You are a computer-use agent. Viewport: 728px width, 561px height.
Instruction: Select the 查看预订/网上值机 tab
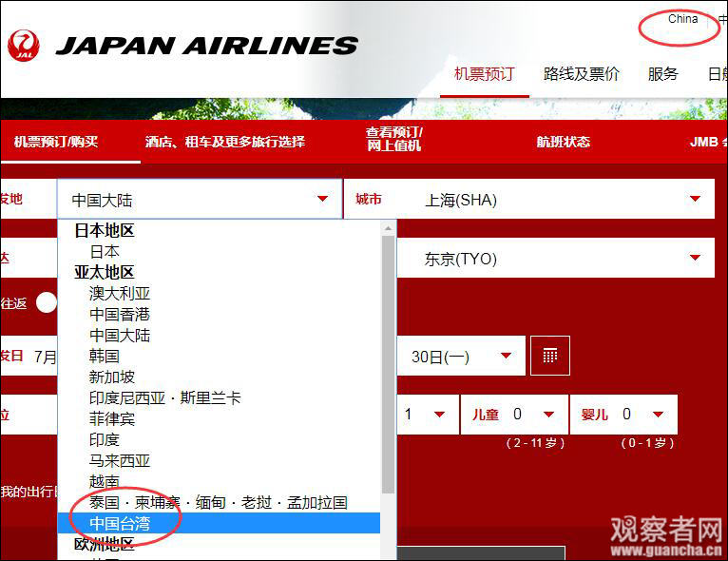[394, 139]
